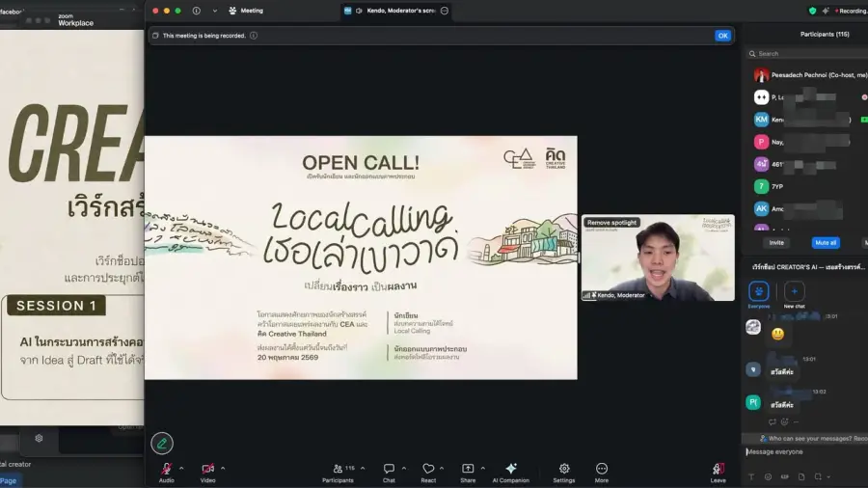Open more actions under the last chat message
Image resolution: width=868 pixels, height=488 pixels.
(x=796, y=422)
